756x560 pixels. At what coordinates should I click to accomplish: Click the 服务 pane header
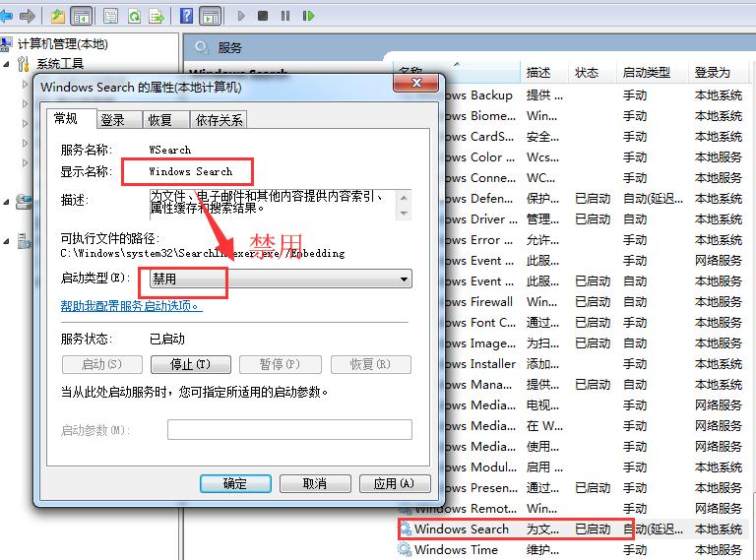(x=229, y=47)
